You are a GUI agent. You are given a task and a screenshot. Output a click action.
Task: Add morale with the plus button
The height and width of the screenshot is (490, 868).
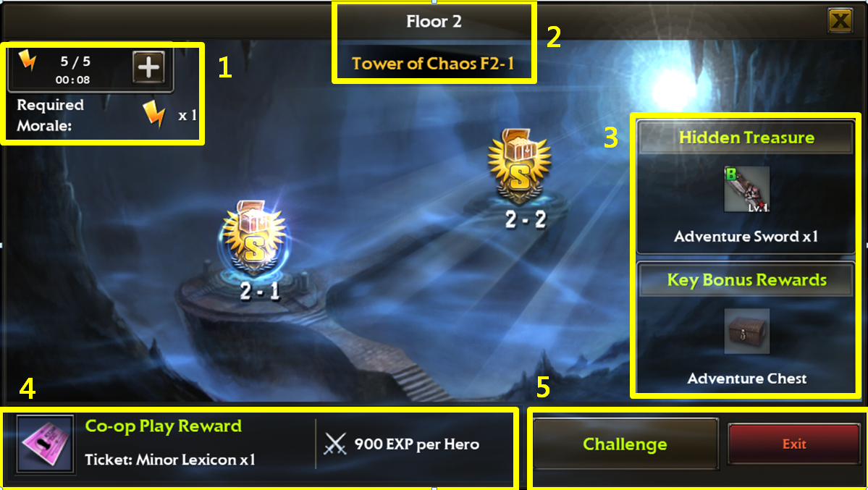click(x=148, y=67)
